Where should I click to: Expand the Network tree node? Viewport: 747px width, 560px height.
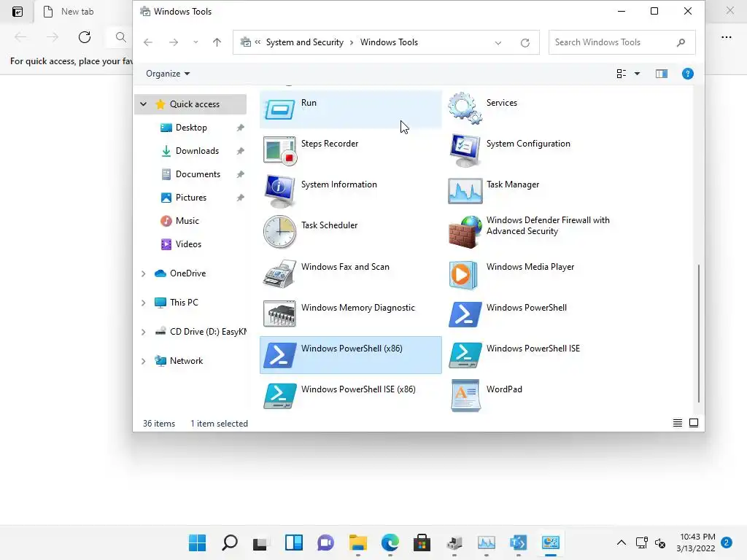click(144, 361)
